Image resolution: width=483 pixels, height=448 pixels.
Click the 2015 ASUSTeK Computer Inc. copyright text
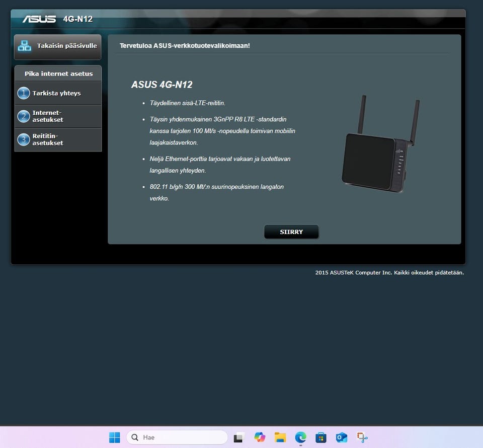(x=389, y=273)
